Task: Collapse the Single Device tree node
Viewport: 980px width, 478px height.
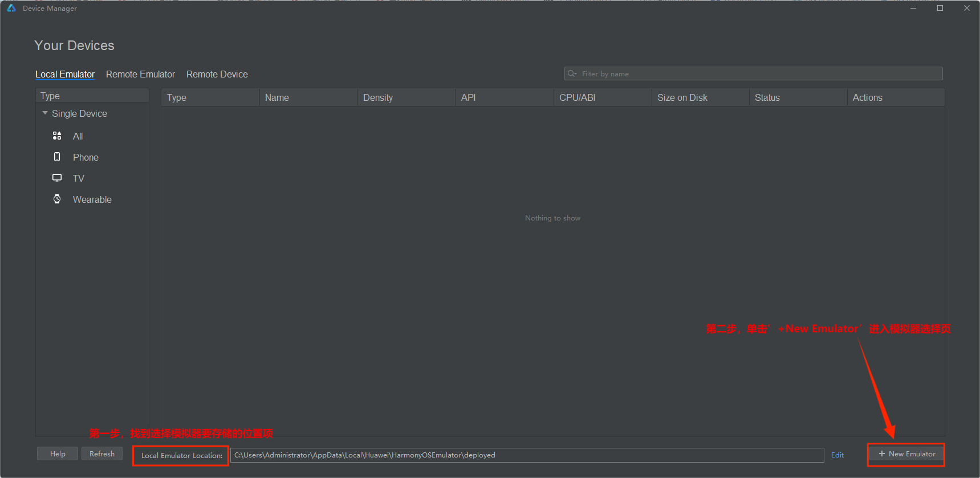Action: click(x=45, y=113)
